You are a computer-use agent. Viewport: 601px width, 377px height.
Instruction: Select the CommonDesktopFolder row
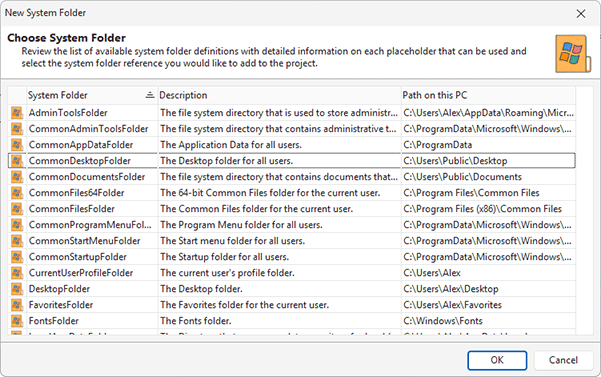(292, 161)
